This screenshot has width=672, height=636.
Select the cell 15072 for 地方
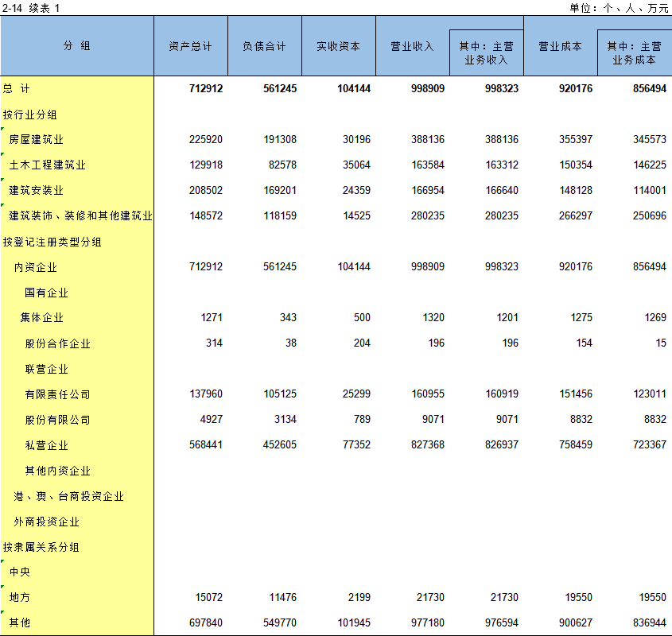point(208,597)
